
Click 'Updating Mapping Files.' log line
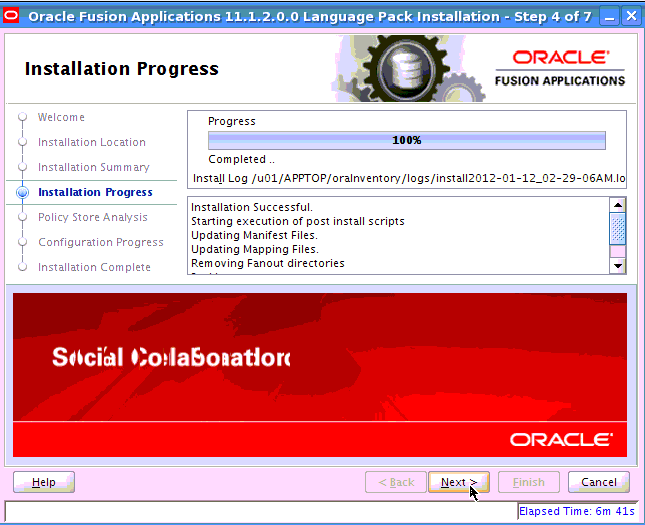(x=255, y=249)
